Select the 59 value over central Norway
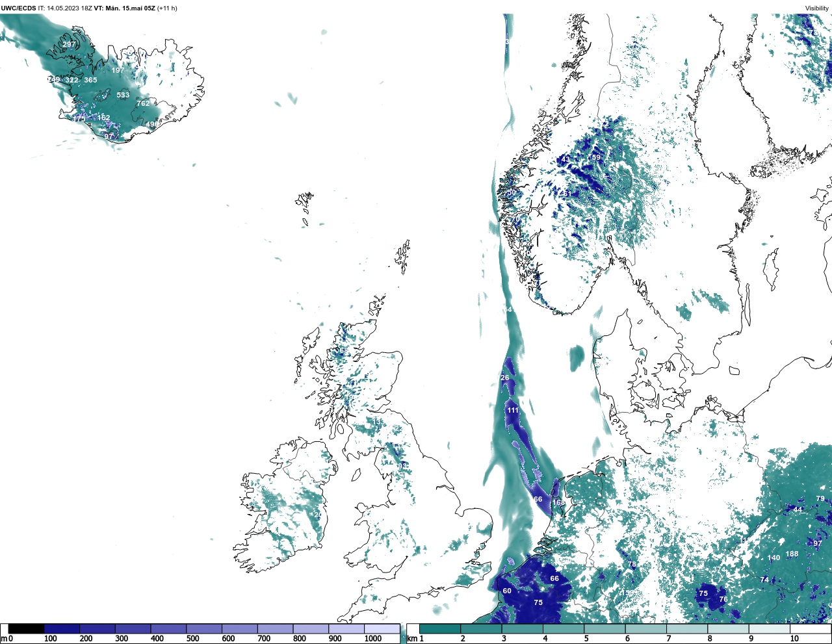Viewport: 832px width, 644px height. click(596, 157)
